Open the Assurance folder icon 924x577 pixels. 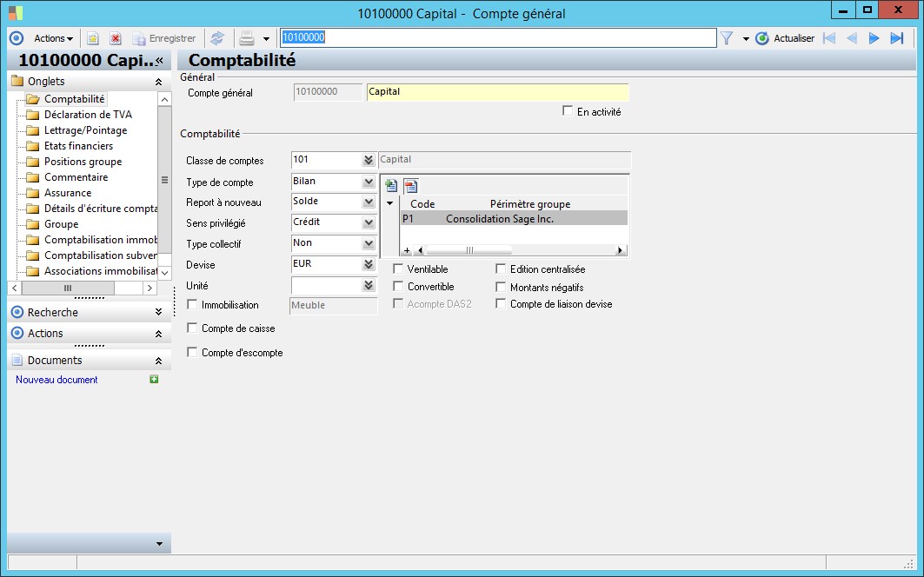(x=33, y=193)
